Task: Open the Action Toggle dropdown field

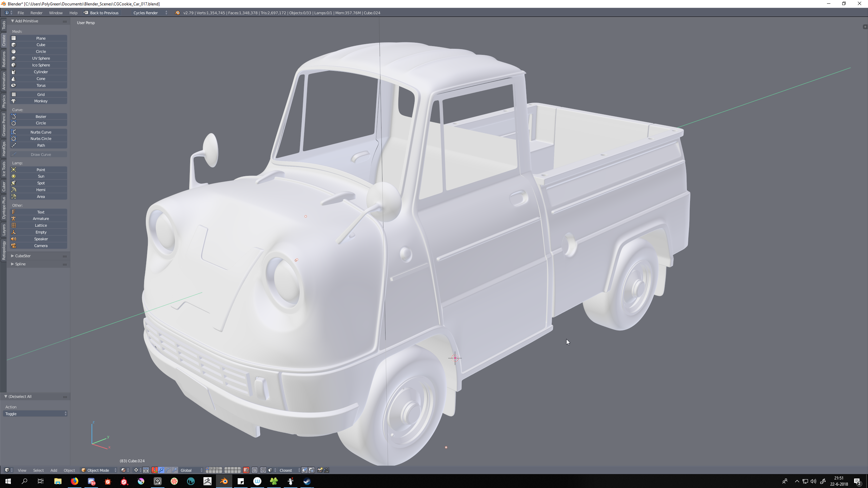Action: point(35,414)
